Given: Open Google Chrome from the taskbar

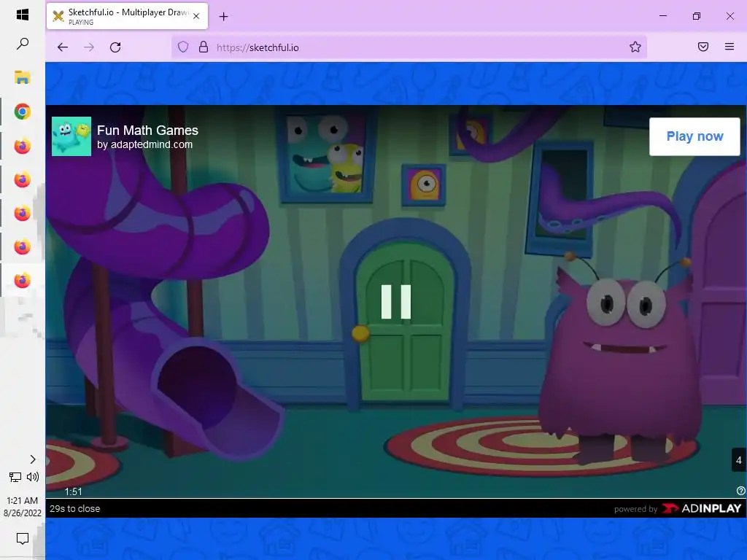Looking at the screenshot, I should click(23, 112).
